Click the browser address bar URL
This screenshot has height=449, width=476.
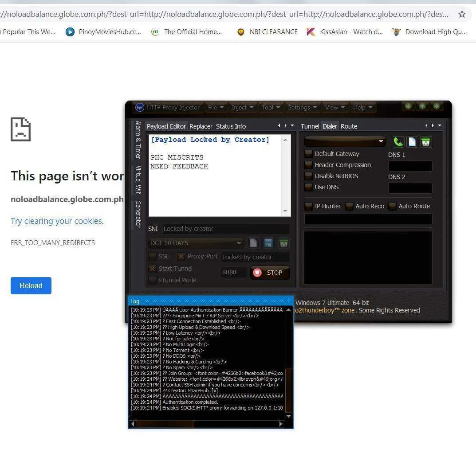pos(224,14)
